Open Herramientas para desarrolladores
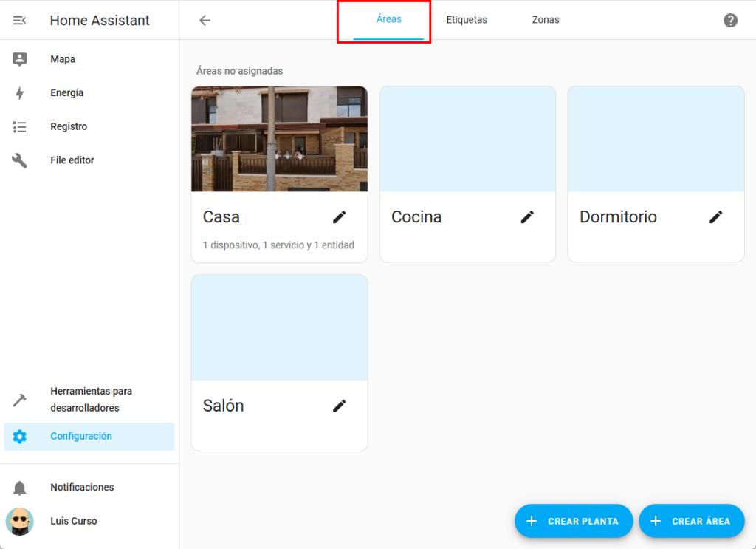The image size is (756, 549). (91, 400)
